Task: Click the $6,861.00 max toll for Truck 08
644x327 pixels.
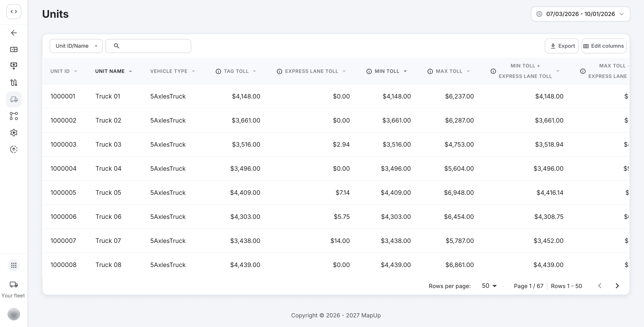Action: 460,265
